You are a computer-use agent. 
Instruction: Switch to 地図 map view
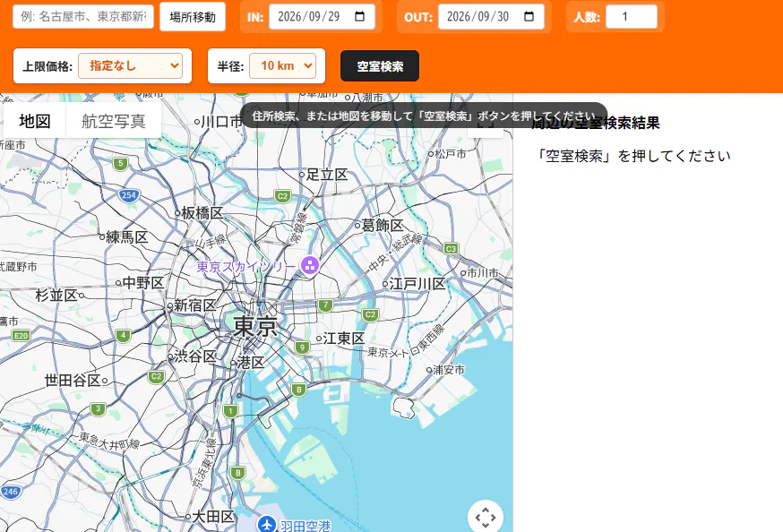34,121
